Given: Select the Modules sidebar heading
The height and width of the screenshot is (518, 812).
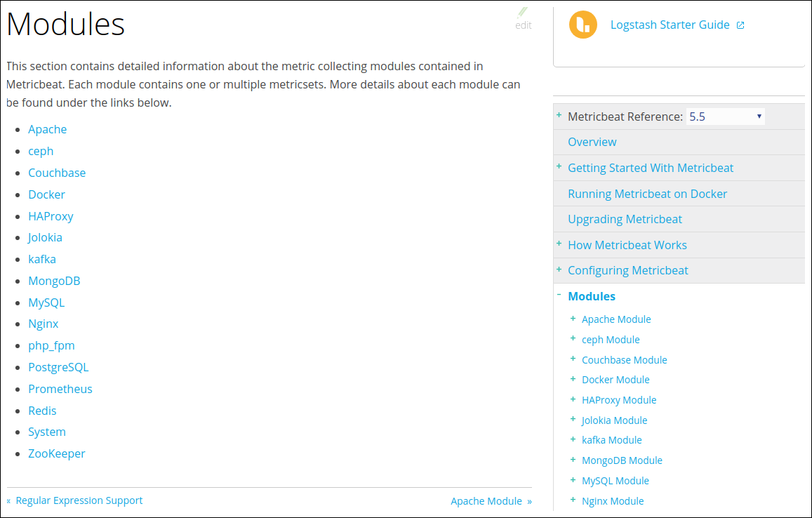Looking at the screenshot, I should 592,296.
